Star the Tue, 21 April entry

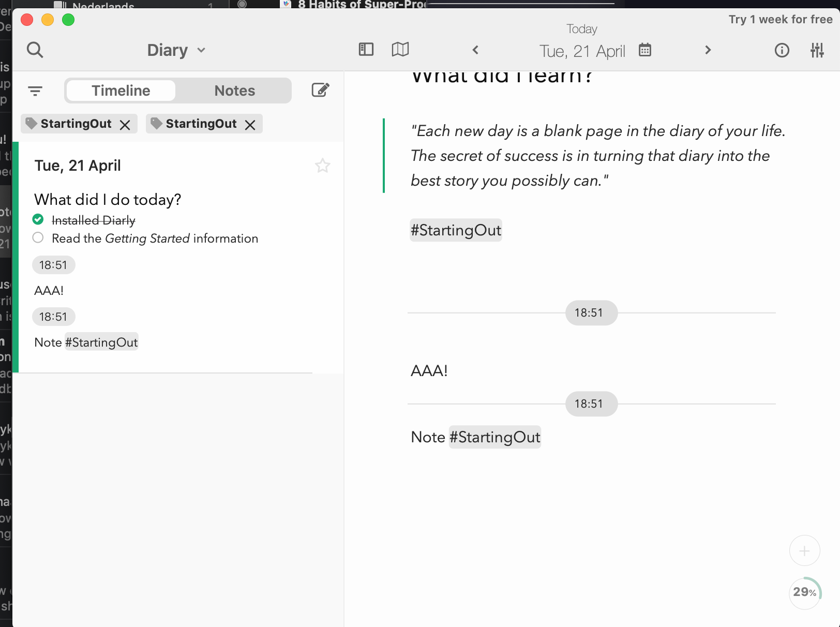pos(323,166)
